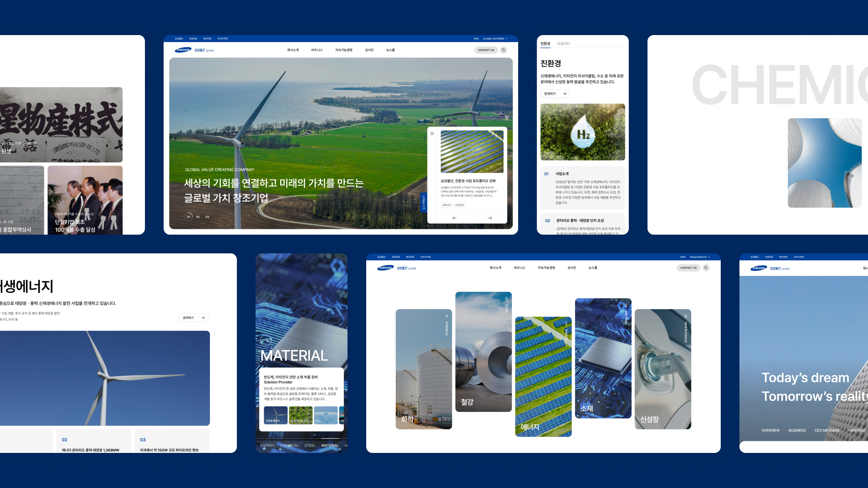Select slide indicator 03 on hero banner
The width and height of the screenshot is (868, 488).
click(207, 217)
